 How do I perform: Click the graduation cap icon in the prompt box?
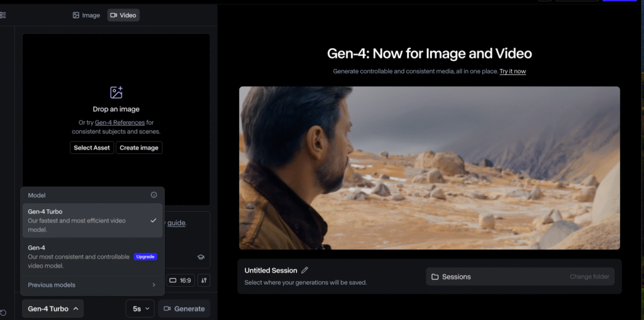click(x=201, y=257)
